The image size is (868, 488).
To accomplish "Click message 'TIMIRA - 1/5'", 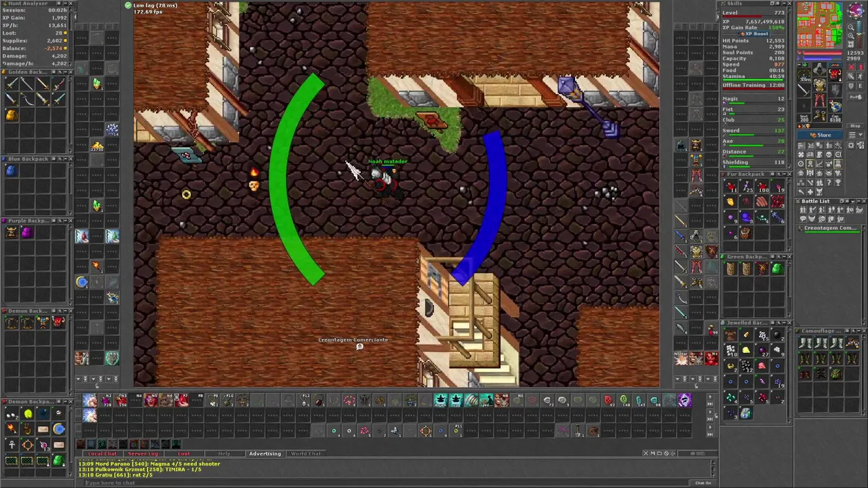I will 182,469.
